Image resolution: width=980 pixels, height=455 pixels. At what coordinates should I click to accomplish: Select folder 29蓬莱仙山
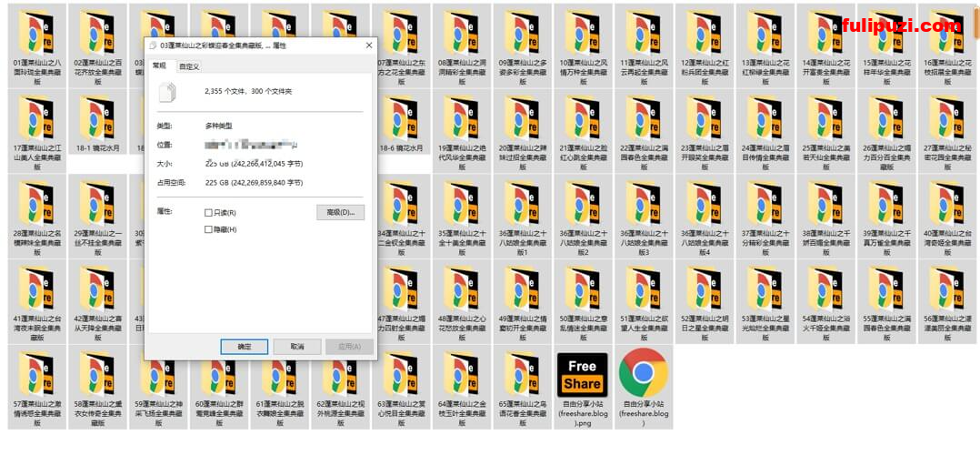(97, 216)
